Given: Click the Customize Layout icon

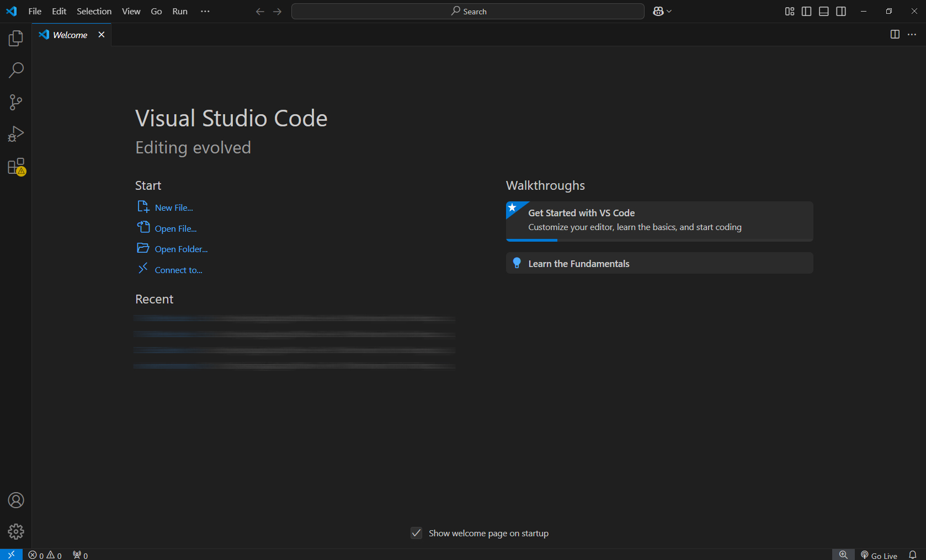Looking at the screenshot, I should coord(790,11).
